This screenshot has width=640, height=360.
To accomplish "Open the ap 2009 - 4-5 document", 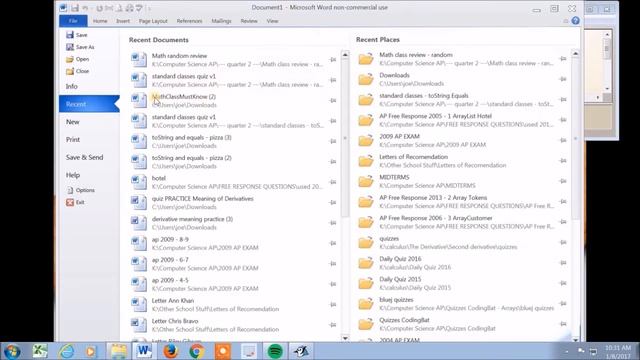I will click(233, 284).
